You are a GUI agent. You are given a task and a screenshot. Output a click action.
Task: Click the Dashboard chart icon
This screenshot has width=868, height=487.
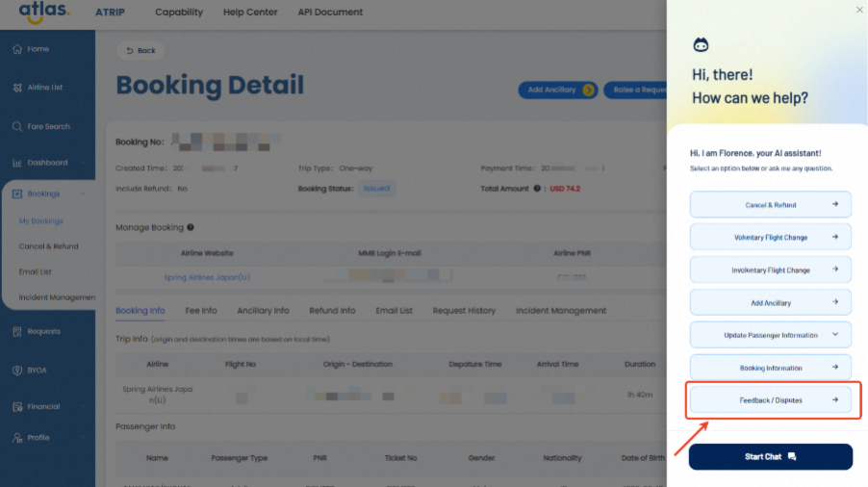17,163
